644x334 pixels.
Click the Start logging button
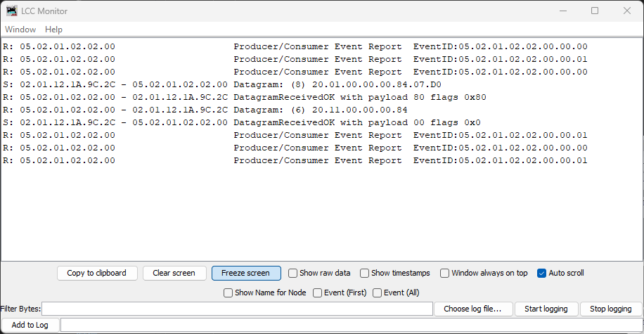coord(546,309)
